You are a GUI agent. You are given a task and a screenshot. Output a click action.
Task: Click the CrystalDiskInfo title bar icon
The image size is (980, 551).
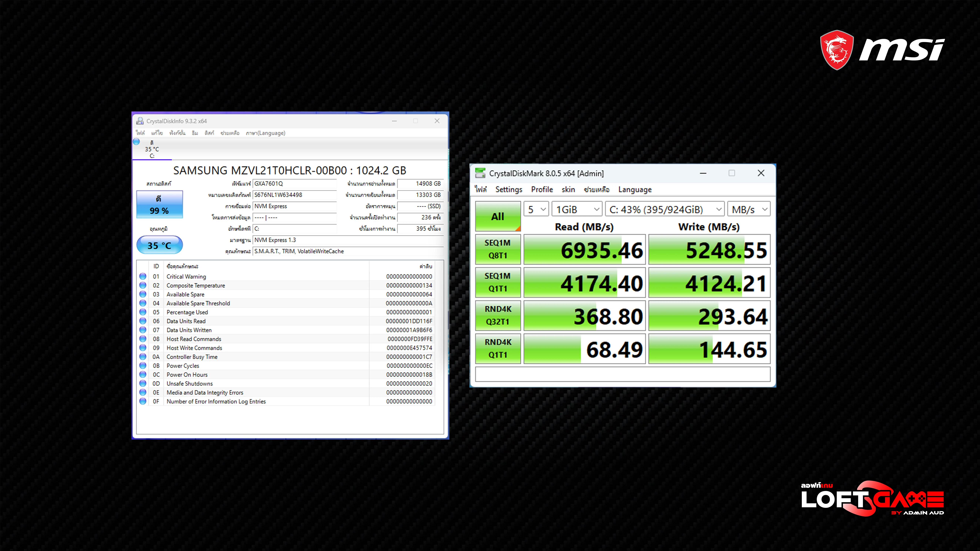(140, 121)
